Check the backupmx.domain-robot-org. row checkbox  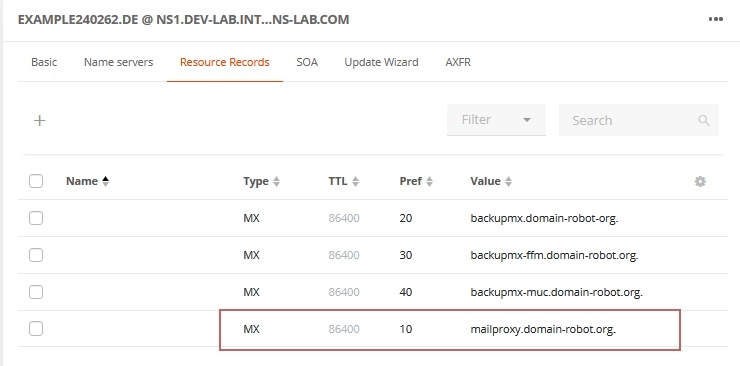[36, 218]
